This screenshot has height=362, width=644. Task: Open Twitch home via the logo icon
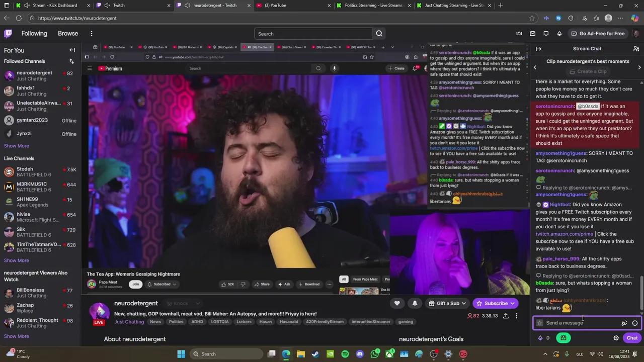[8, 34]
